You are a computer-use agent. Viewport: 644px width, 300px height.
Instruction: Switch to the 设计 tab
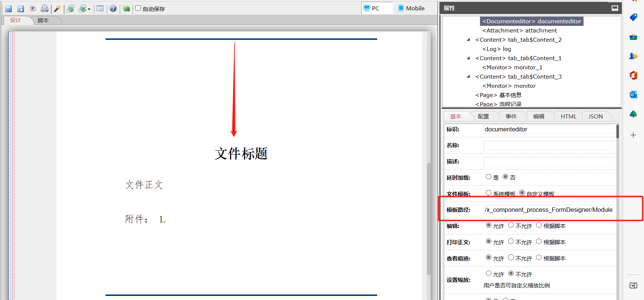[x=15, y=20]
